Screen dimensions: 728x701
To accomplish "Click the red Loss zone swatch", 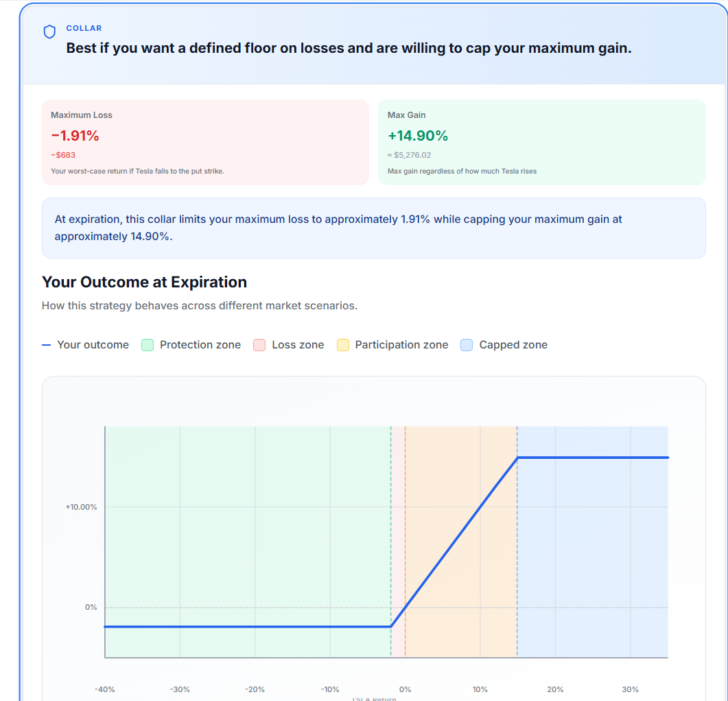I will (x=259, y=345).
